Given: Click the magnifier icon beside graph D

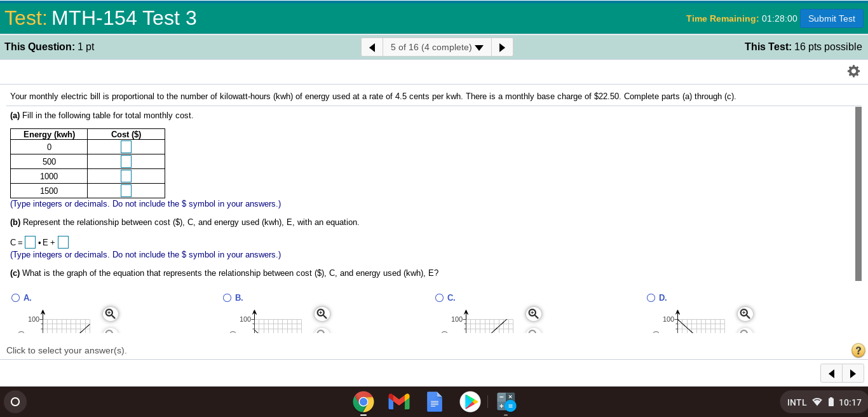Looking at the screenshot, I should [x=745, y=313].
